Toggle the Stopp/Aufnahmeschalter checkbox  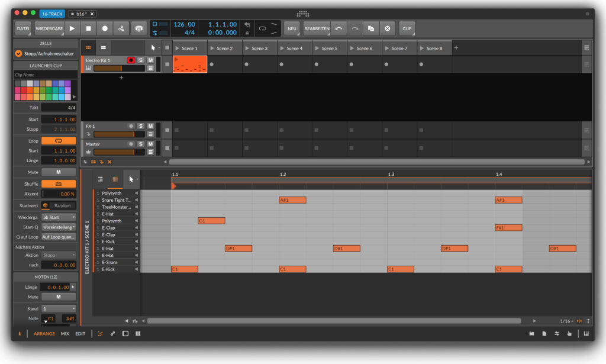pos(18,53)
